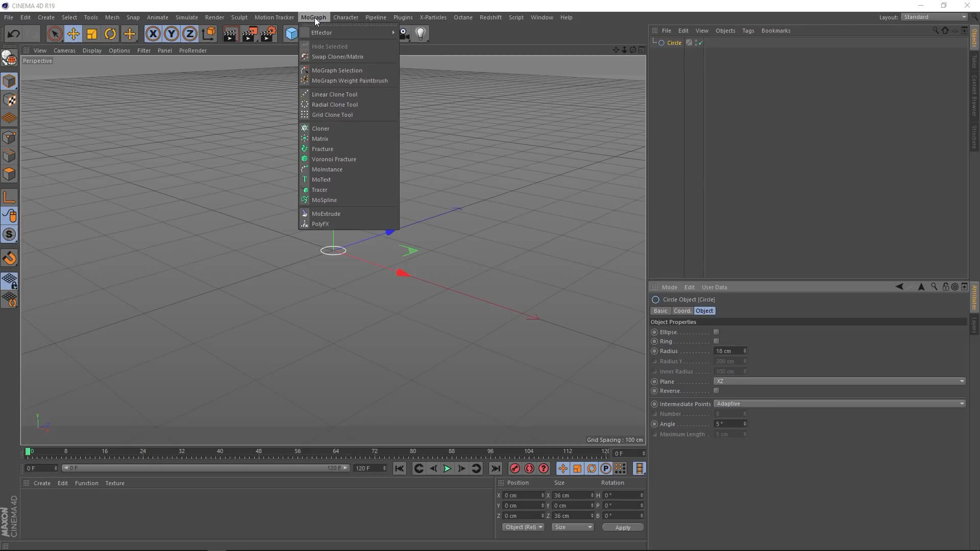Add a light with the bulb icon

pos(420,34)
